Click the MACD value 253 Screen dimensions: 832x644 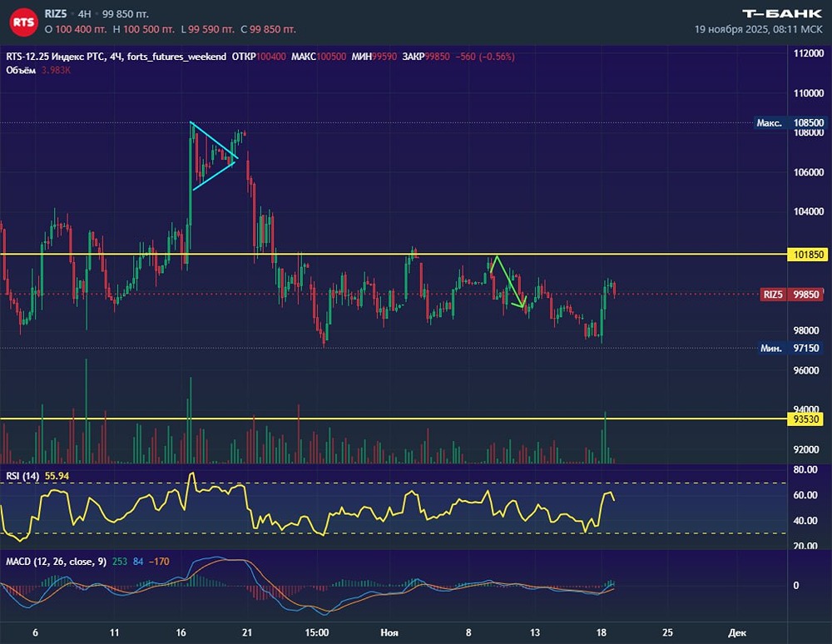119,562
